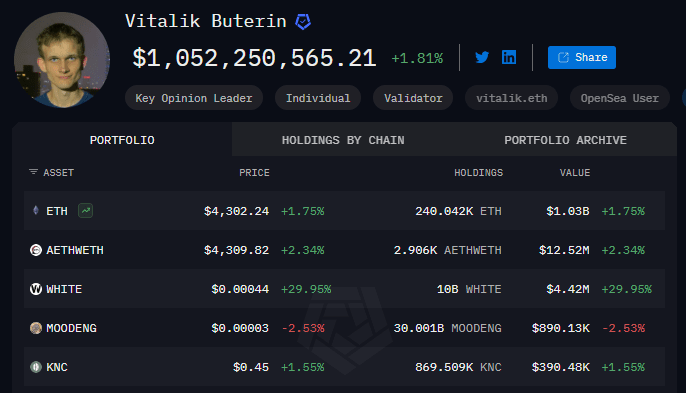Viewport: 686px width, 393px height.
Task: Switch to the PORTFOLIO ARCHIVE tab
Action: pos(565,140)
